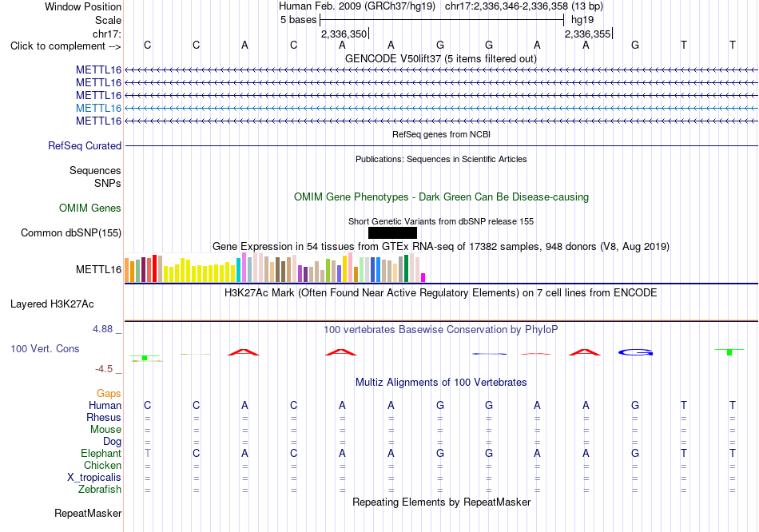Click the Elephant alignment row label
Screen dimensions: 759x532
click(x=101, y=454)
